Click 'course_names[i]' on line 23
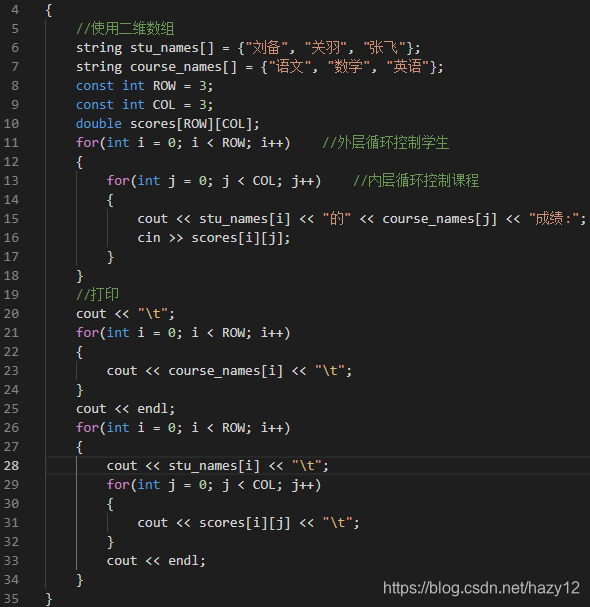The height and width of the screenshot is (607, 590). pyautogui.click(x=226, y=371)
